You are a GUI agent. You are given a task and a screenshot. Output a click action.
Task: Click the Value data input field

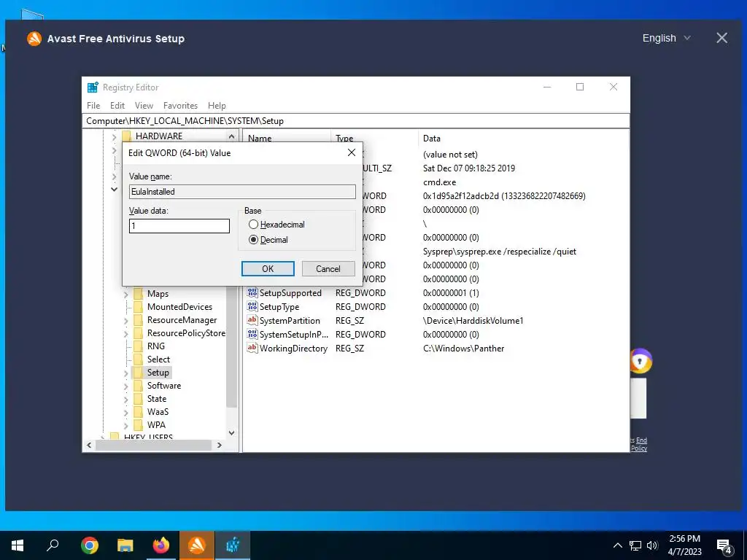179,226
